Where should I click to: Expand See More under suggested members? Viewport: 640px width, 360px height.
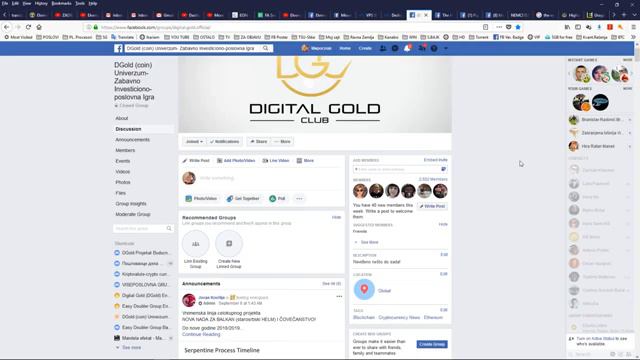[369, 242]
